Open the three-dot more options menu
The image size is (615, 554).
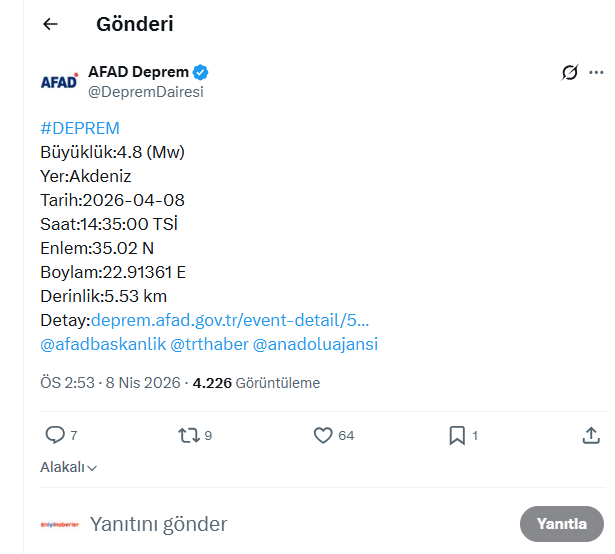(x=596, y=73)
